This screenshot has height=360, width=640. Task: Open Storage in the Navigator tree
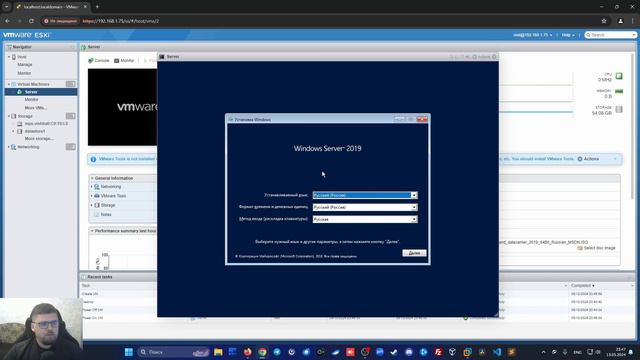(25, 116)
